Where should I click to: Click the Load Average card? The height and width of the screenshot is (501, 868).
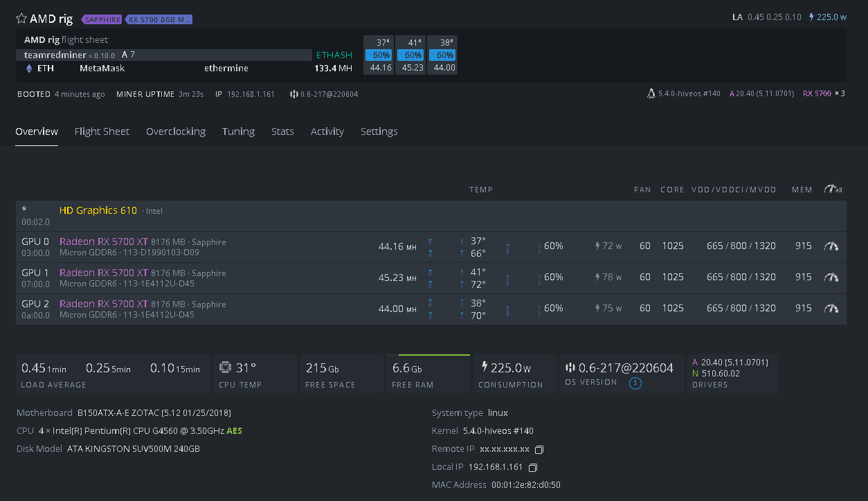point(113,374)
